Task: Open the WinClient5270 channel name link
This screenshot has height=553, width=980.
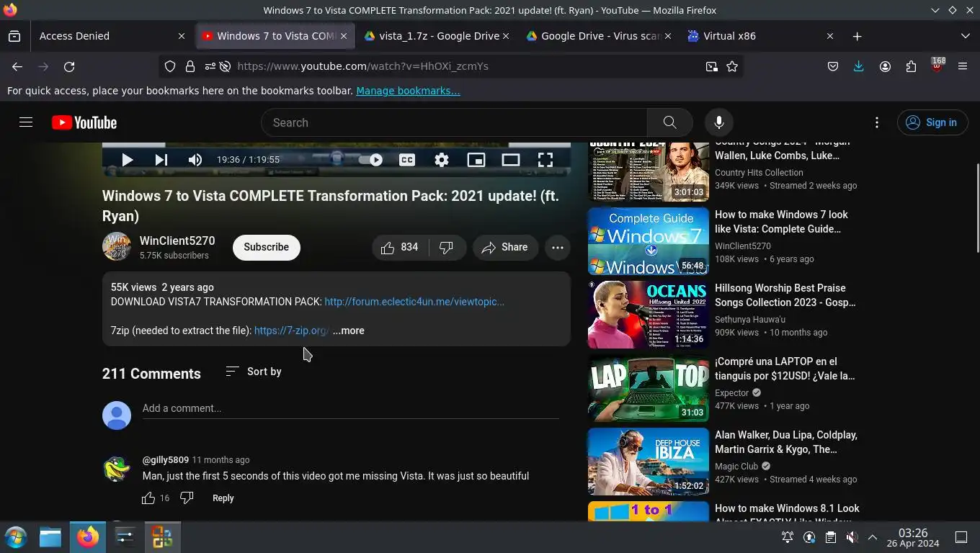Action: point(177,240)
